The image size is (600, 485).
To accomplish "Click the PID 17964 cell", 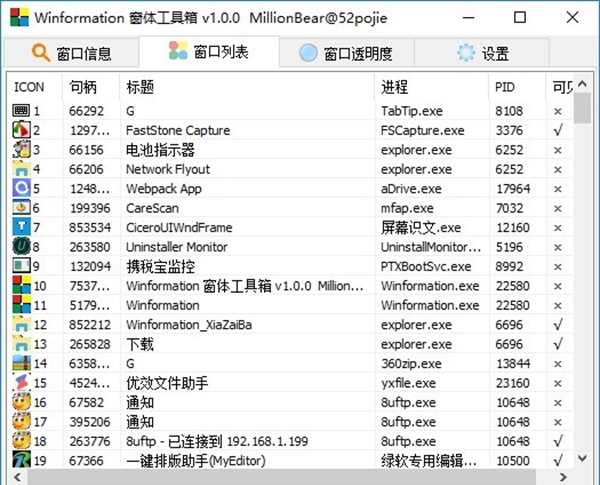I will tap(513, 189).
